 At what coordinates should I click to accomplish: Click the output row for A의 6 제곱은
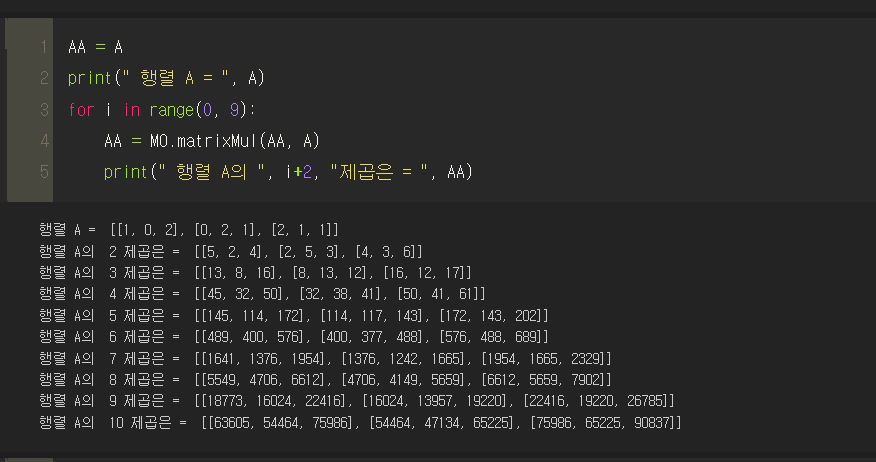(294, 337)
